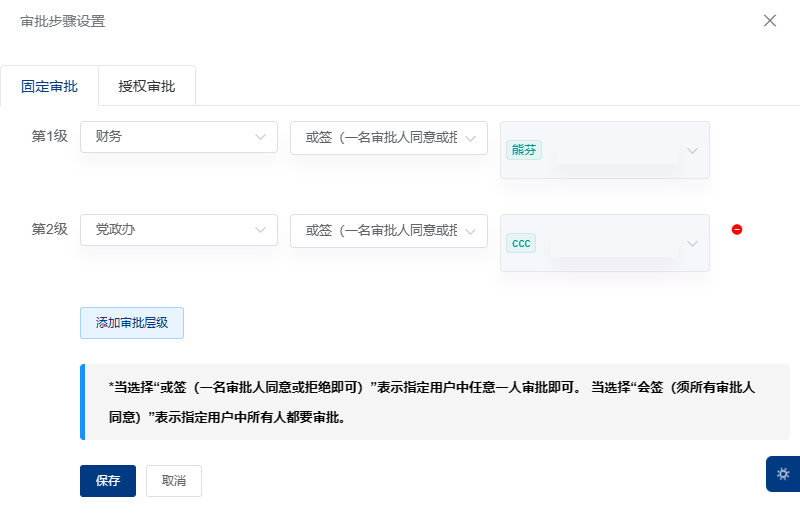
Task: Select the ccc approver tag
Action: coord(521,243)
